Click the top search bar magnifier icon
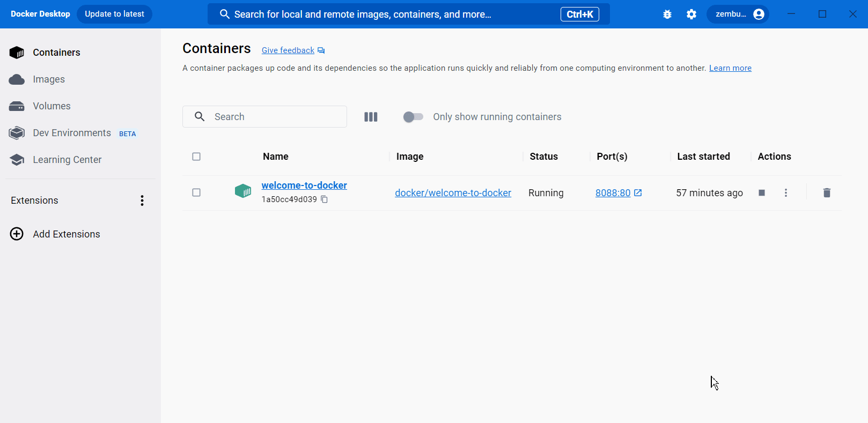 (225, 14)
